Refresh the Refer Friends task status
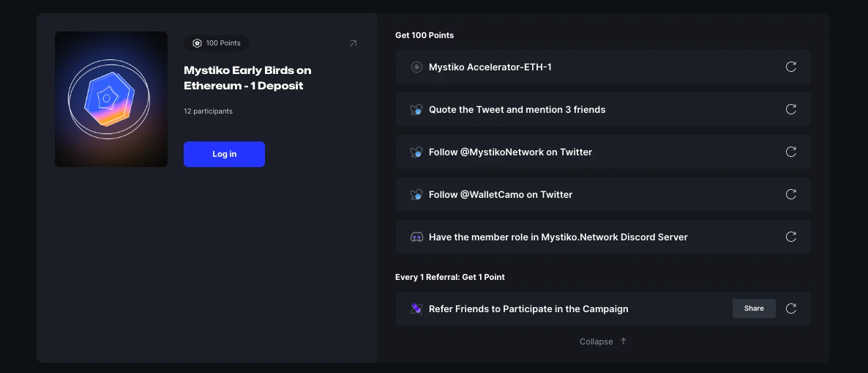The width and height of the screenshot is (868, 373). 790,309
